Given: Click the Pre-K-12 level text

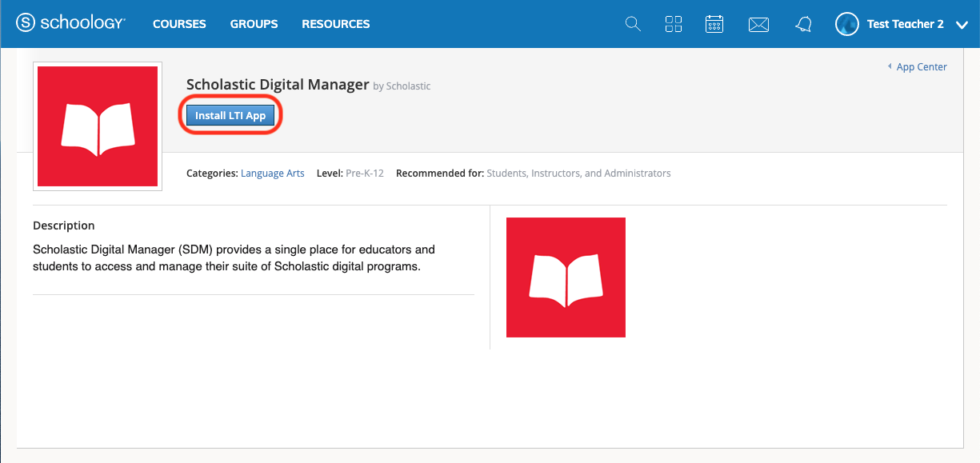Looking at the screenshot, I should point(365,173).
